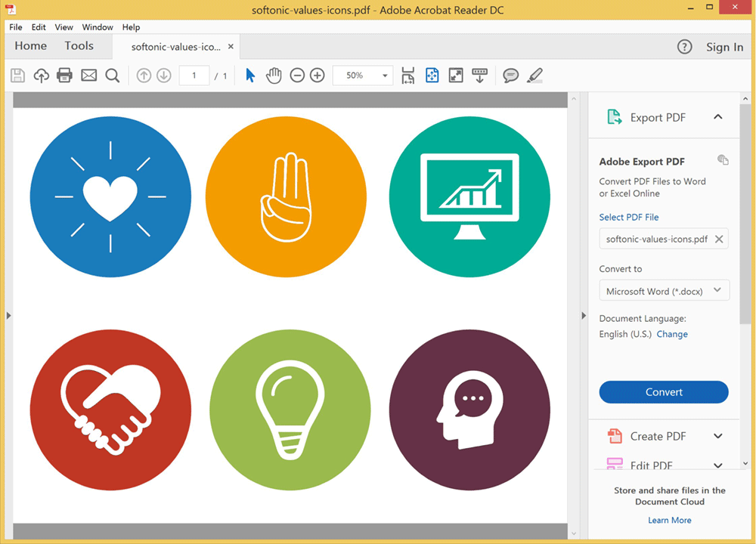
Task: Open the 50% zoom level dropdown
Action: click(385, 76)
